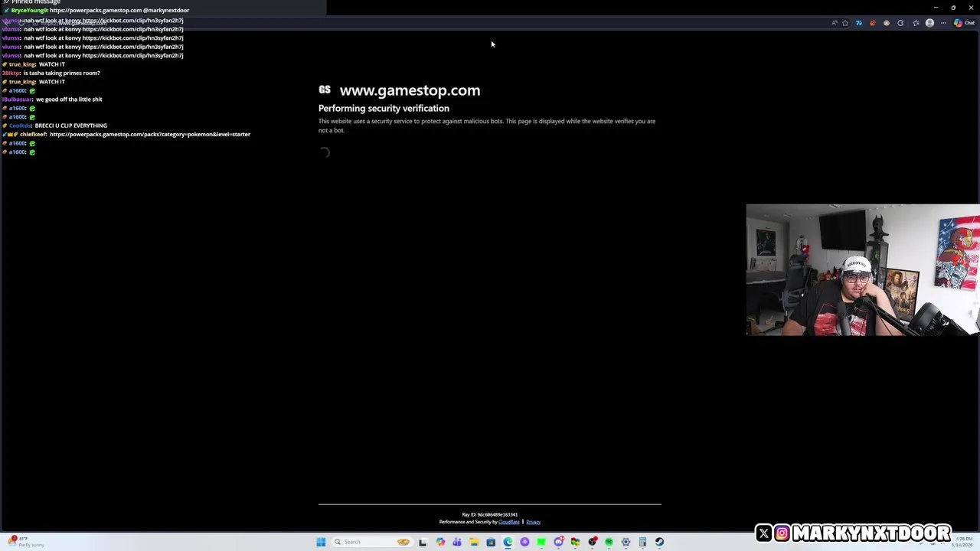This screenshot has height=551, width=980.
Task: Open Task View from the taskbar
Action: coord(422,542)
